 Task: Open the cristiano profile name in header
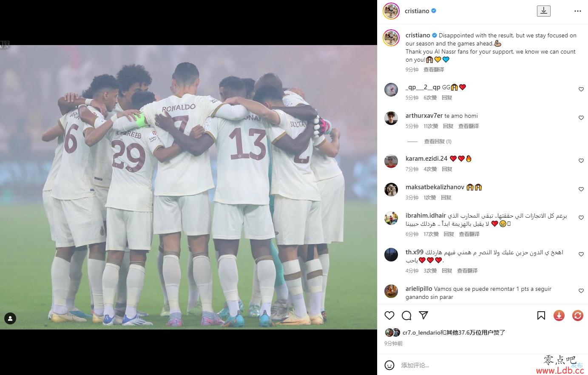(417, 11)
